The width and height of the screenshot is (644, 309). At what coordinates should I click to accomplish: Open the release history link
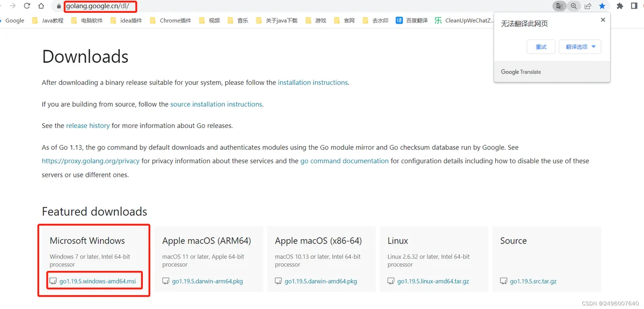click(x=88, y=125)
